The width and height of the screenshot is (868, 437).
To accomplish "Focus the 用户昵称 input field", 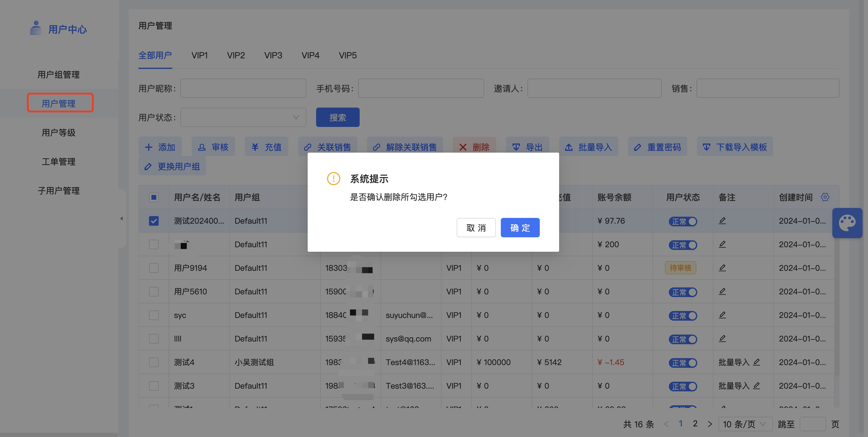I will [x=243, y=88].
